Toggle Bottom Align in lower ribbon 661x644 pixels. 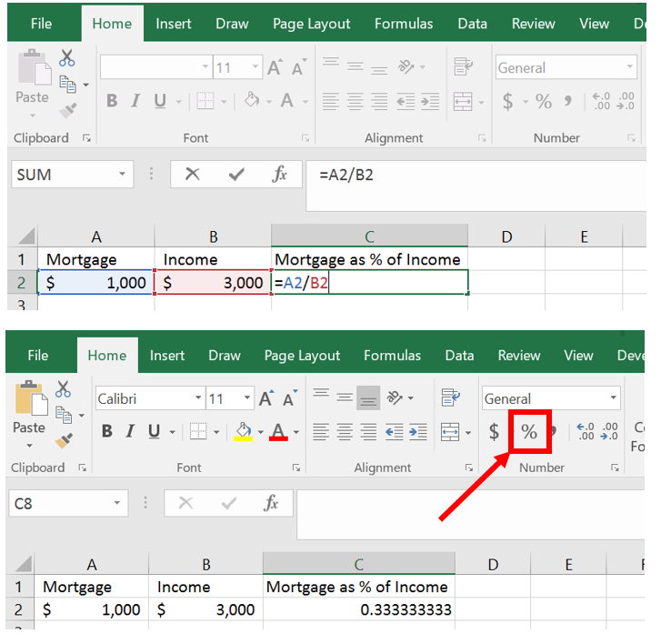pos(368,397)
